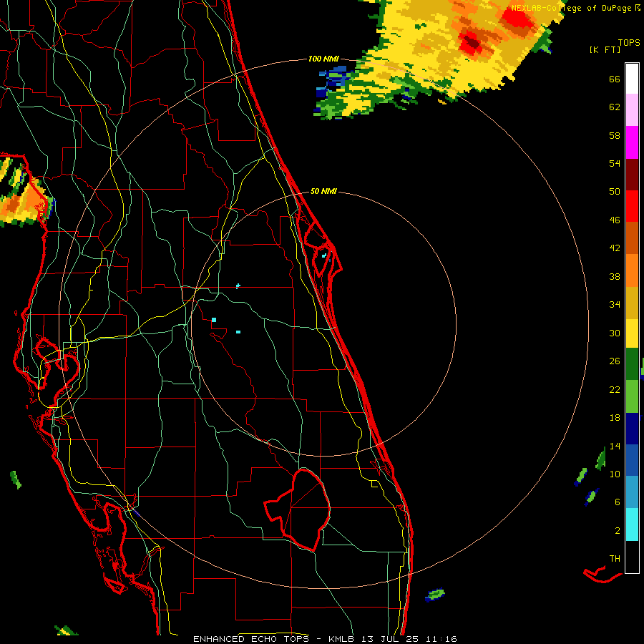Click the legend value 38
This screenshot has width=644, height=644.
615,277
